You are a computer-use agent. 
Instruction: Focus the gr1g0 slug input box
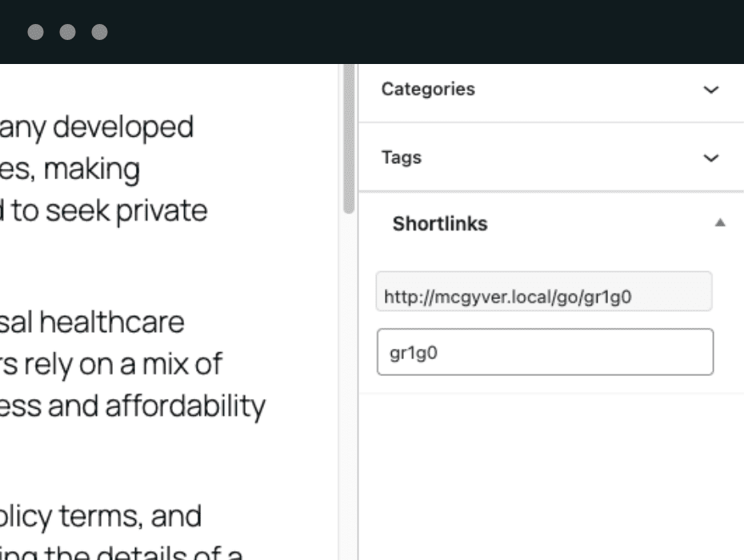[544, 352]
